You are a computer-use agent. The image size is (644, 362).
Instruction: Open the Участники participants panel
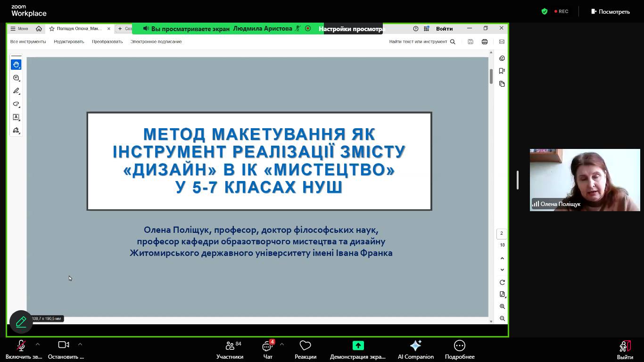(230, 349)
